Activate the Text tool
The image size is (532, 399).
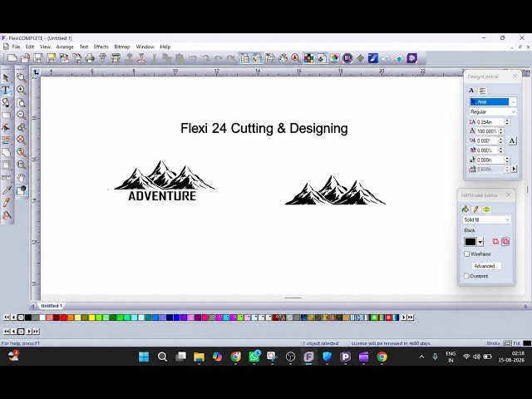(6, 91)
